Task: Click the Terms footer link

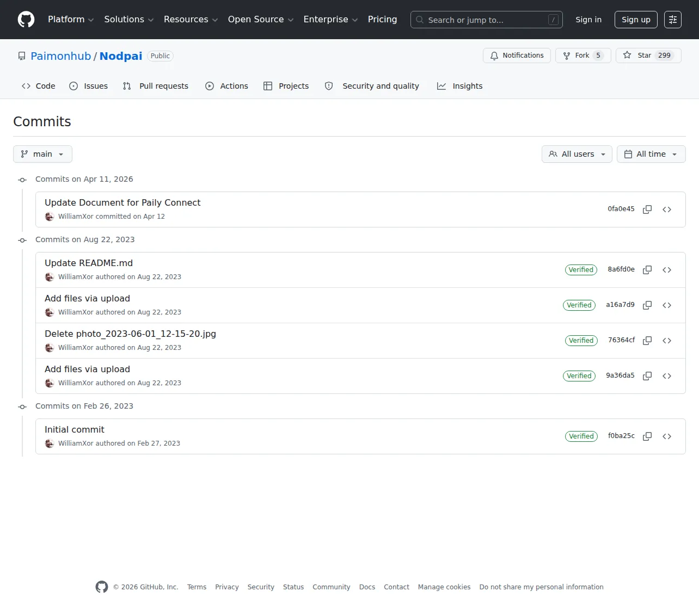Action: pos(197,587)
